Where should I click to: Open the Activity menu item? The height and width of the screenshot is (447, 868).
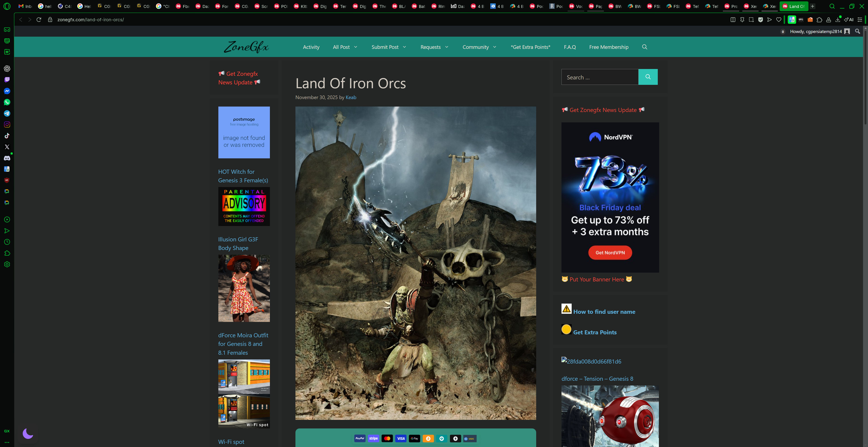coord(311,47)
